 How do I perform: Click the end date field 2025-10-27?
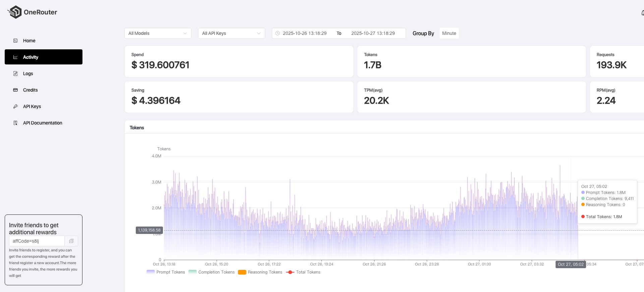pyautogui.click(x=373, y=33)
